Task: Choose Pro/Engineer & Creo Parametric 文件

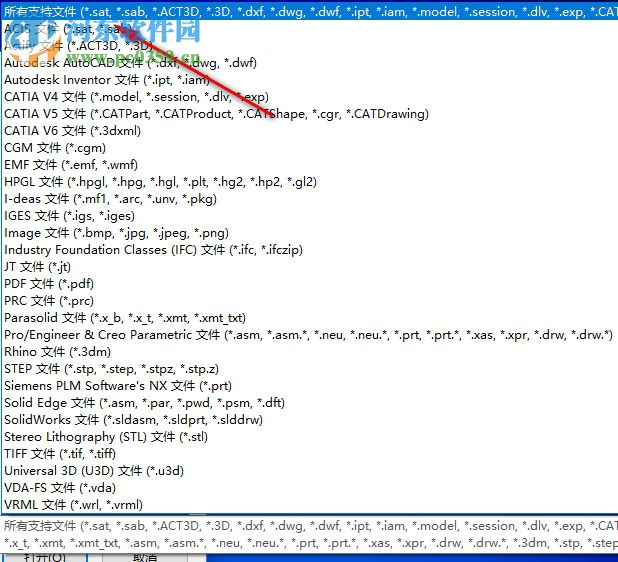Action: tap(310, 335)
